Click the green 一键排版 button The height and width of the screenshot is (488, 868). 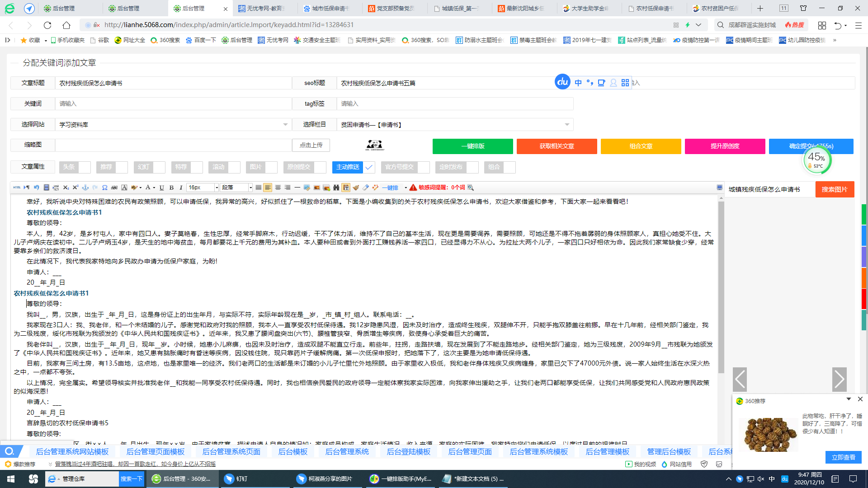pyautogui.click(x=472, y=146)
